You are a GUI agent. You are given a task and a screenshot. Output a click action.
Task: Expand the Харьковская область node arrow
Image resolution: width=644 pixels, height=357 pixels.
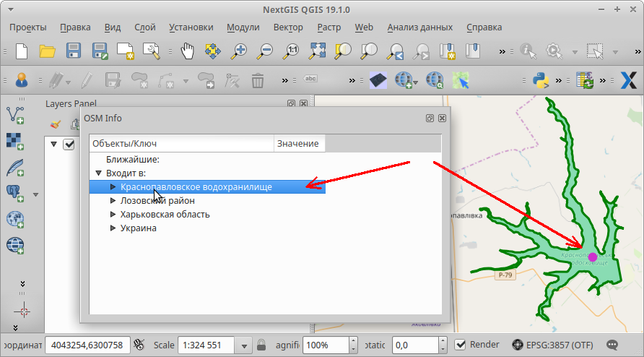pos(113,215)
